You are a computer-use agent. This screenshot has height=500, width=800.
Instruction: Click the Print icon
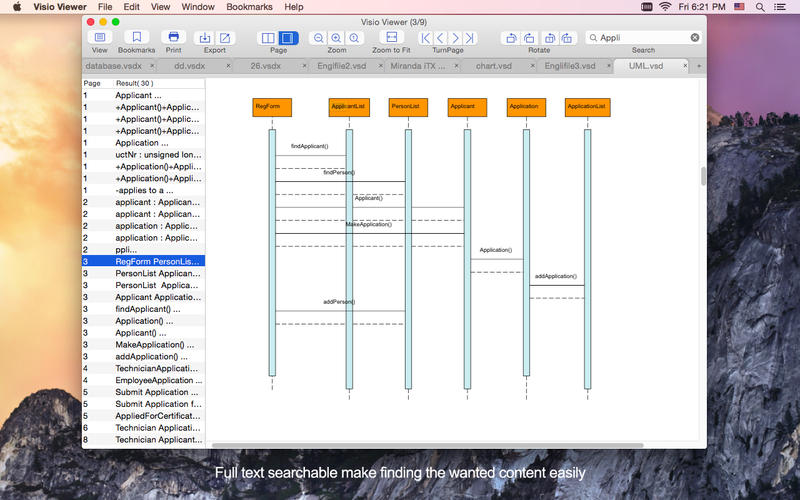point(173,37)
